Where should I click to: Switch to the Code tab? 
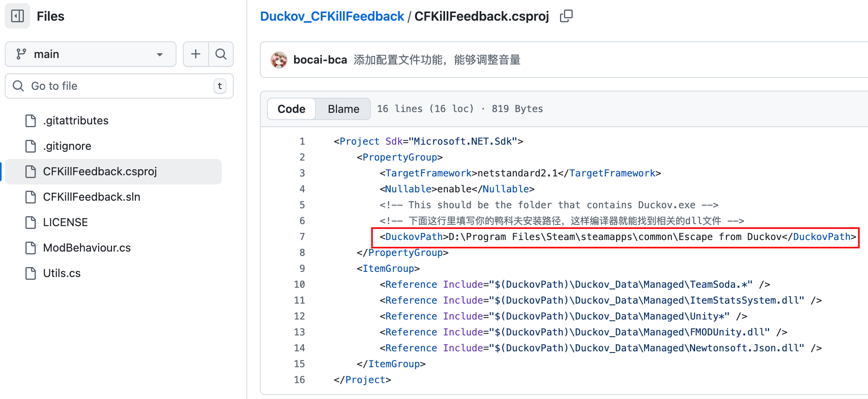tap(291, 108)
